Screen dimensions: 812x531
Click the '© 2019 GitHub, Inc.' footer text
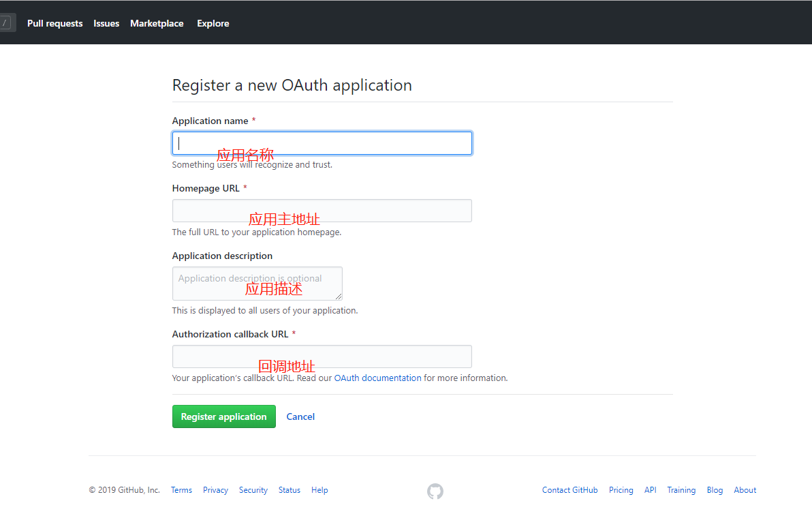point(124,490)
